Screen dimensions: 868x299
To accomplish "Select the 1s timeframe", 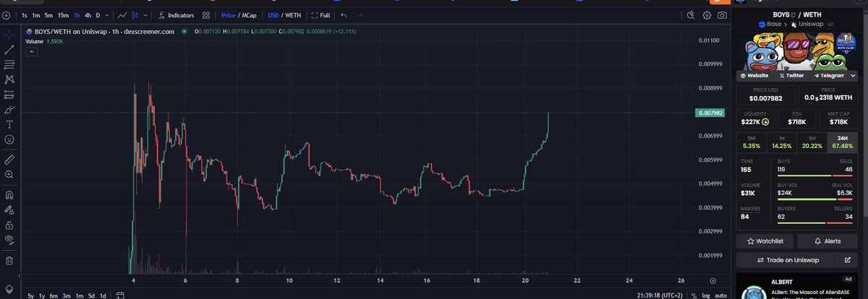I will (x=25, y=14).
